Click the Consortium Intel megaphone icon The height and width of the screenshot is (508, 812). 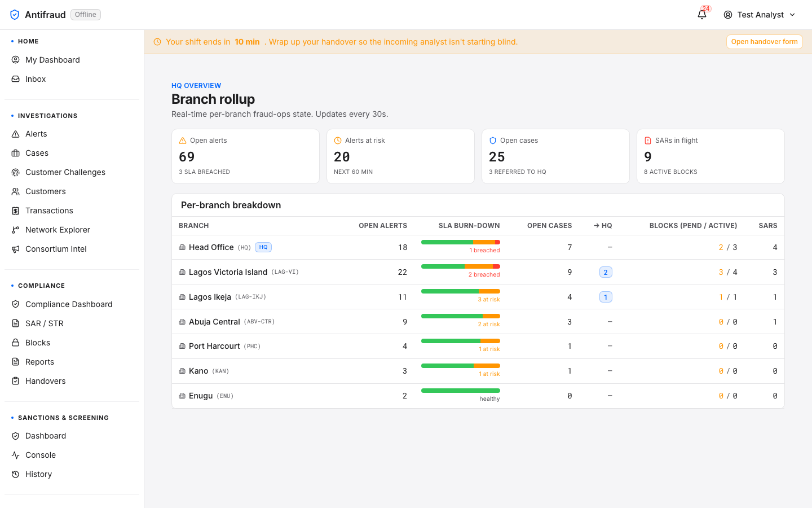(16, 249)
